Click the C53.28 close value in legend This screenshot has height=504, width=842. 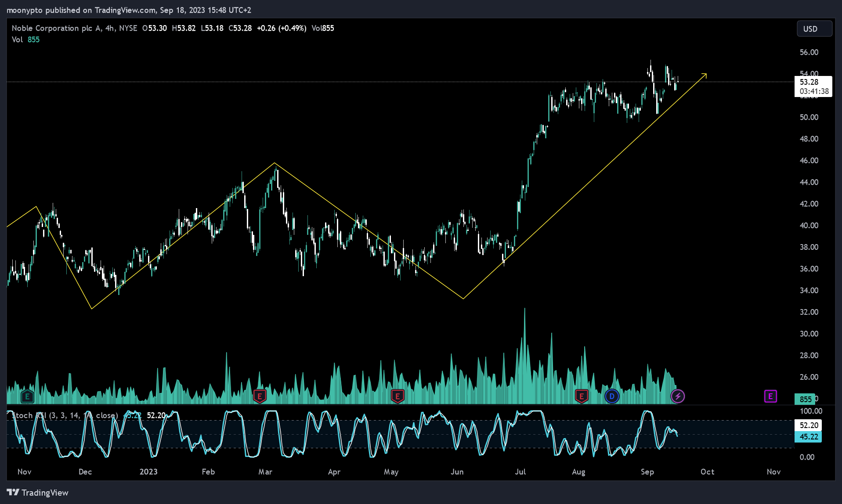[x=240, y=28]
